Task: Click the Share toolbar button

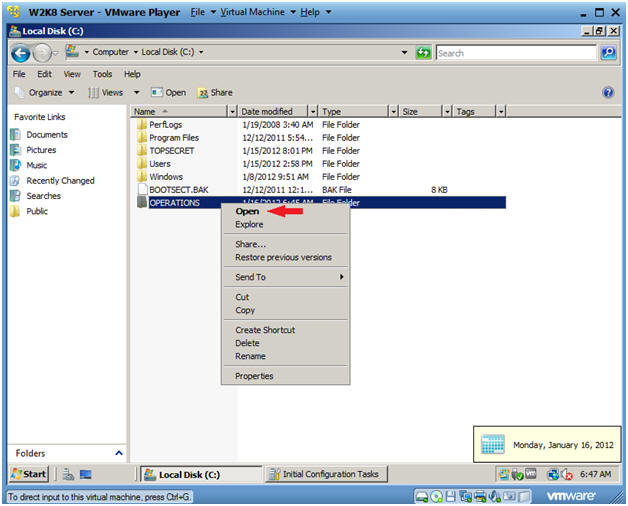Action: tap(215, 93)
